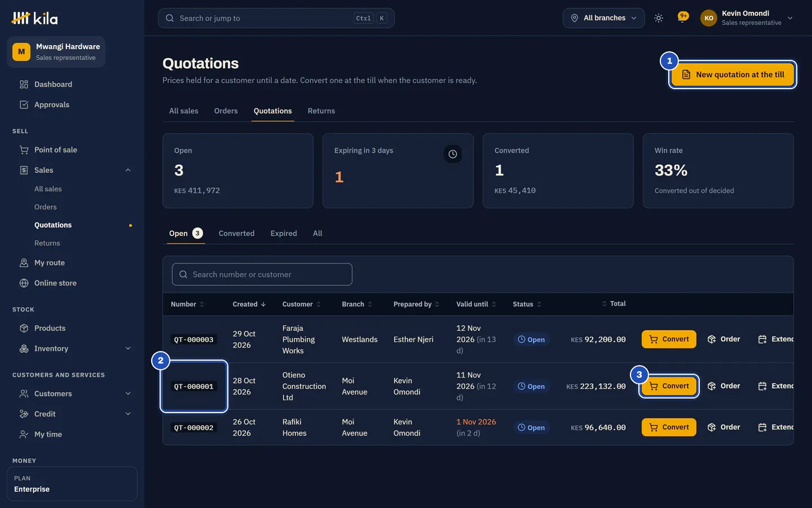Convert quotation QT-000001
This screenshot has height=508, width=812.
[x=669, y=386]
